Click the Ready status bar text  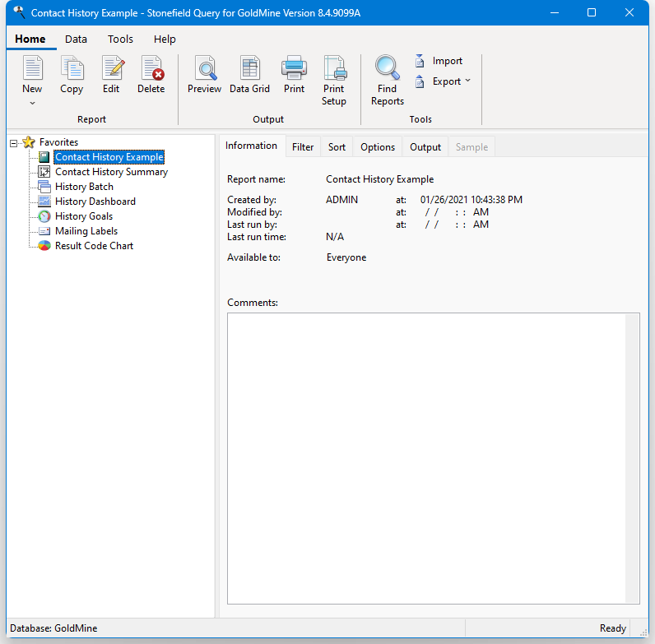[613, 628]
